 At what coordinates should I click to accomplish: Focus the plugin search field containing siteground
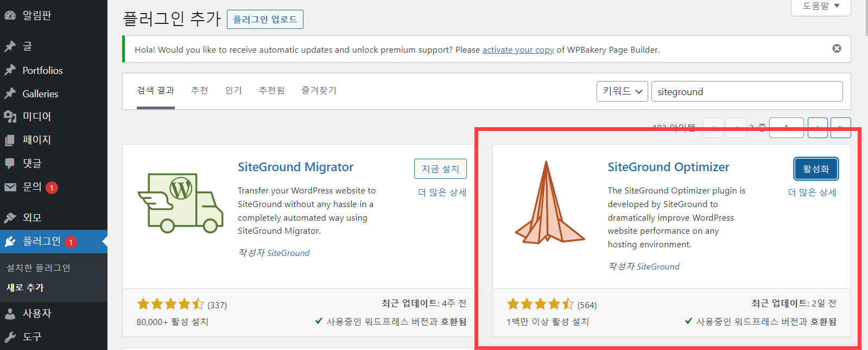[747, 91]
